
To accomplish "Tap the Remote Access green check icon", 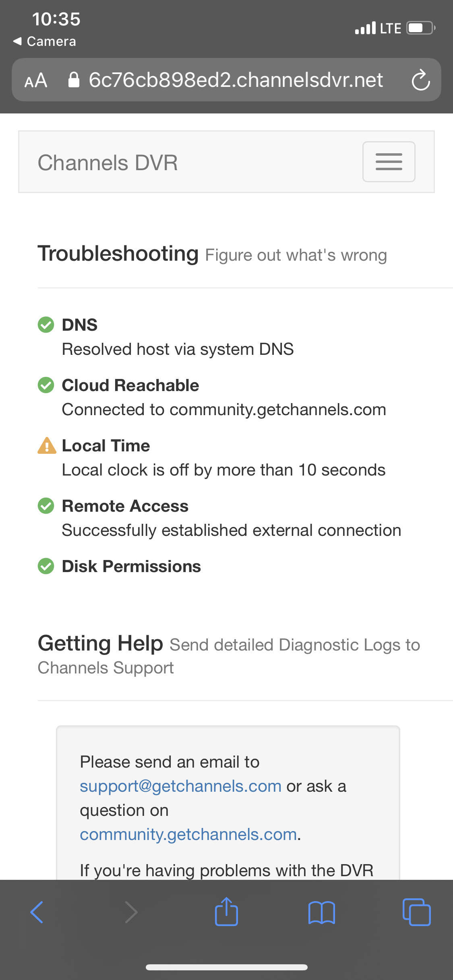I will pos(46,506).
